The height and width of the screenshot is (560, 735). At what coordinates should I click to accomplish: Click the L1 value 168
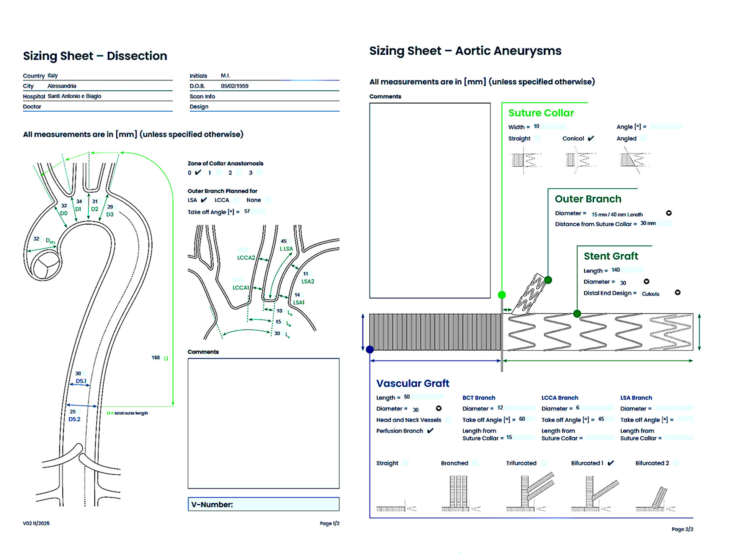pos(155,358)
